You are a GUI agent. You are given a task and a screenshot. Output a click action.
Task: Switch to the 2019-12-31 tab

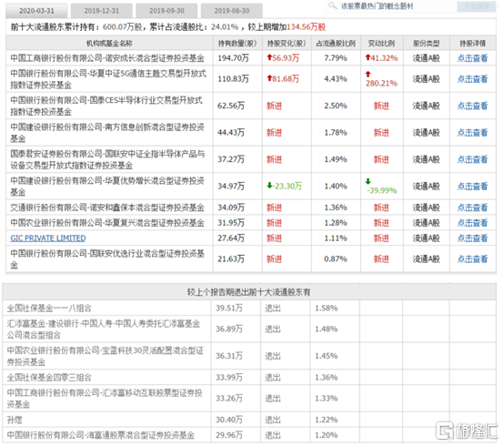[102, 11]
